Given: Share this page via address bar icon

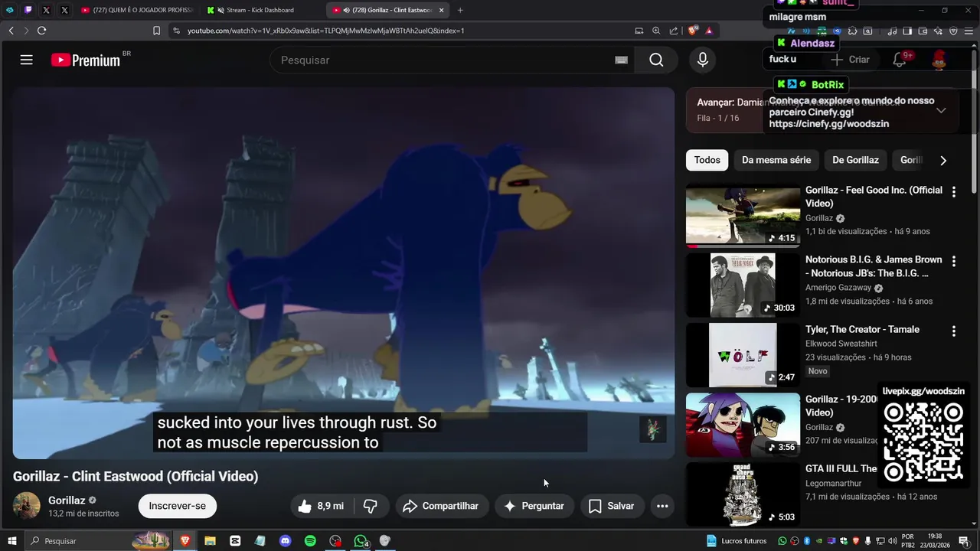Looking at the screenshot, I should pos(674,31).
